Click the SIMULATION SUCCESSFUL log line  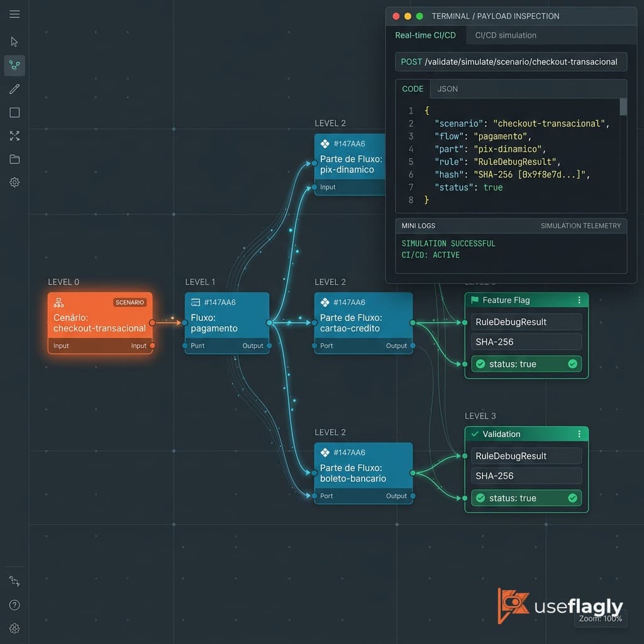[448, 243]
